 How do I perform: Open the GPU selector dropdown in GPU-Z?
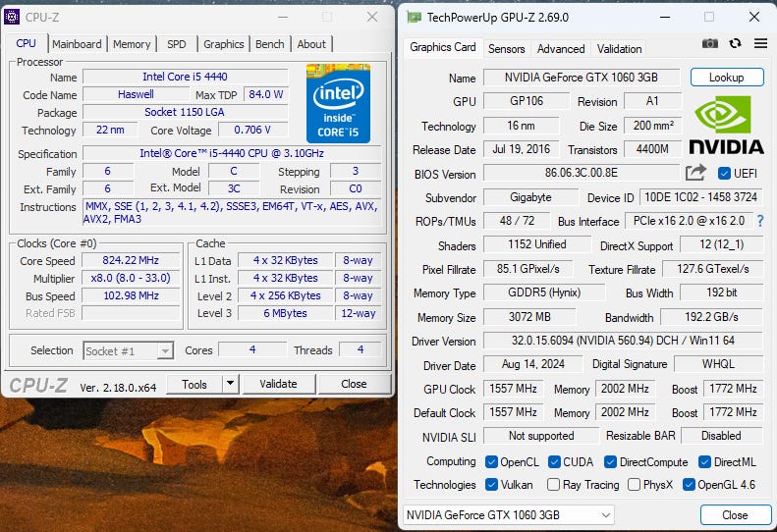coord(509,515)
